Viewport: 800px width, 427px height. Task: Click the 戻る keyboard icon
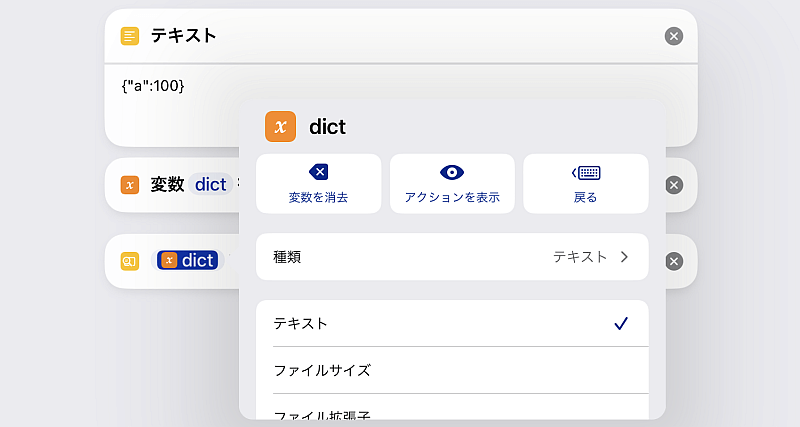[586, 173]
